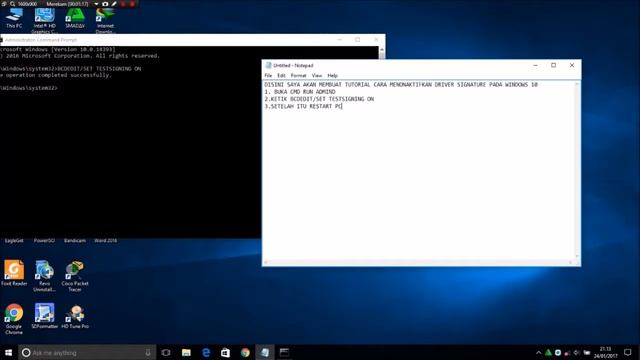Launch Microsoft Edge from the taskbar

206,353
